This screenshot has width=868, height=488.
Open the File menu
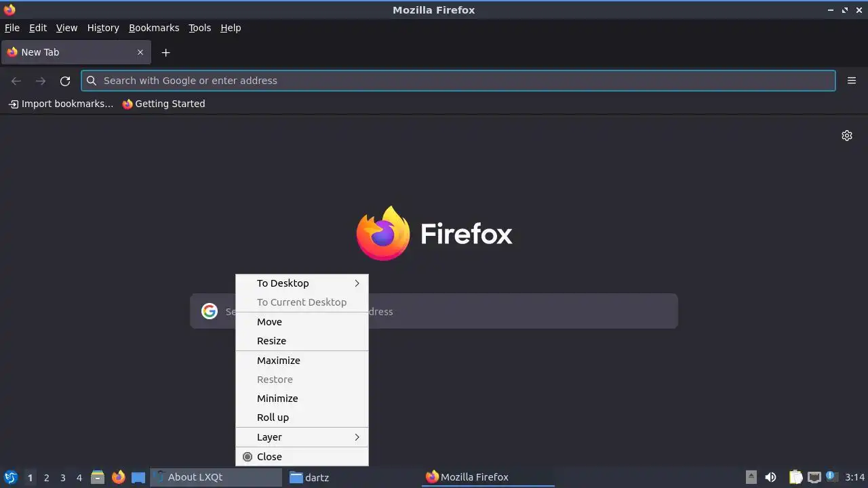pos(12,28)
